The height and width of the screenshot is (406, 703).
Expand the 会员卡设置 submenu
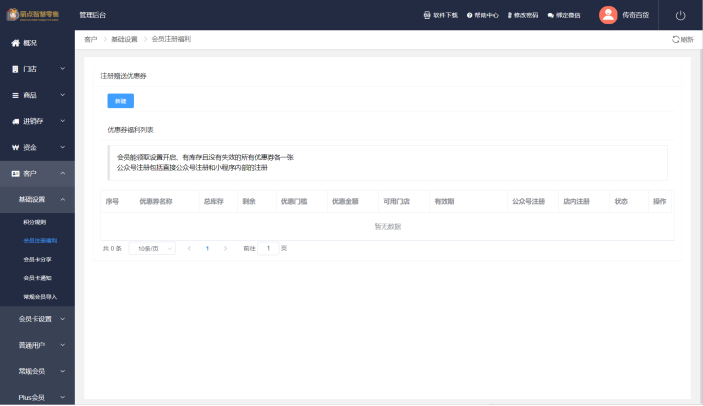click(37, 319)
